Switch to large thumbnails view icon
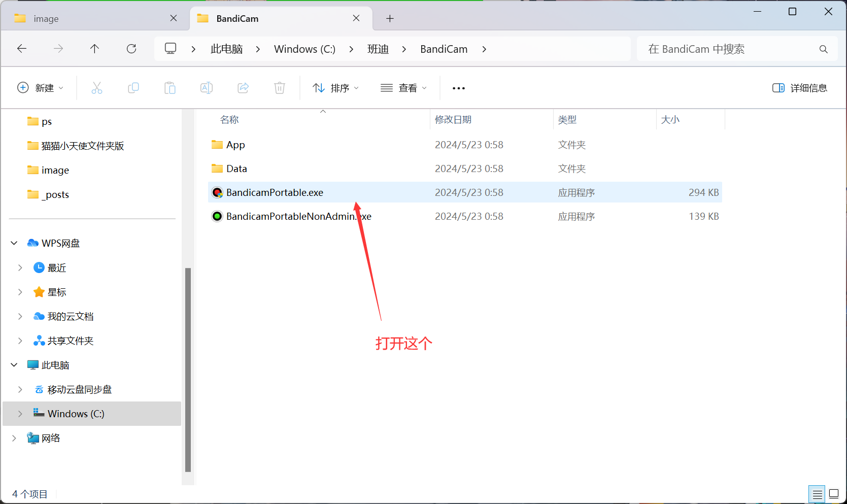 pyautogui.click(x=834, y=494)
